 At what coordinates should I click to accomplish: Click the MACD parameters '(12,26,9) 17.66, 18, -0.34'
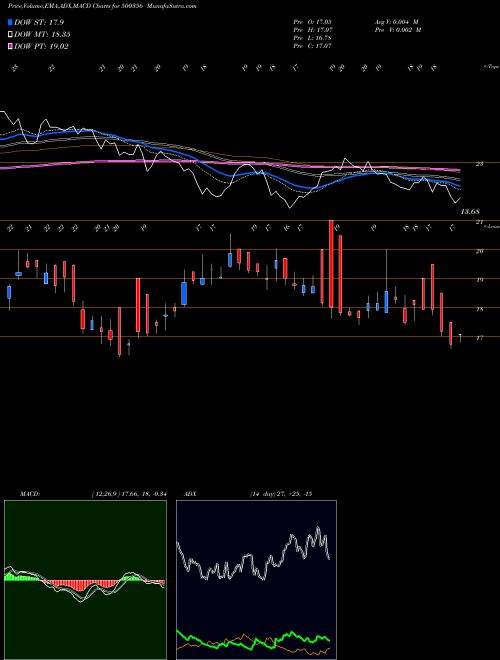point(129,494)
